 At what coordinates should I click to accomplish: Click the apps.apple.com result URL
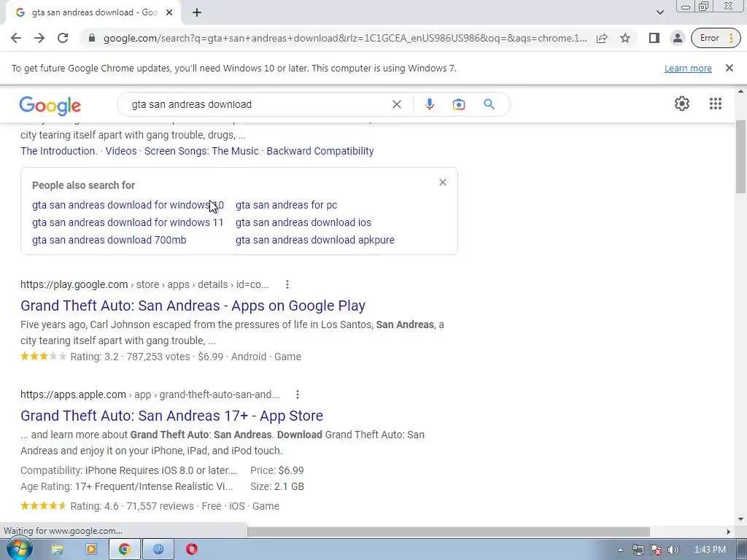[x=150, y=394]
